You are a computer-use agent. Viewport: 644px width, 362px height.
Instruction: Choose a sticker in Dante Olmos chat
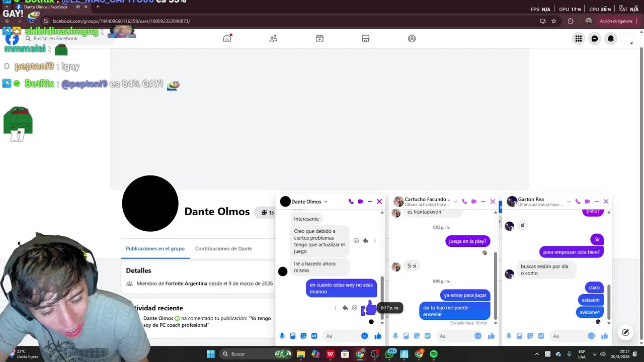303,336
